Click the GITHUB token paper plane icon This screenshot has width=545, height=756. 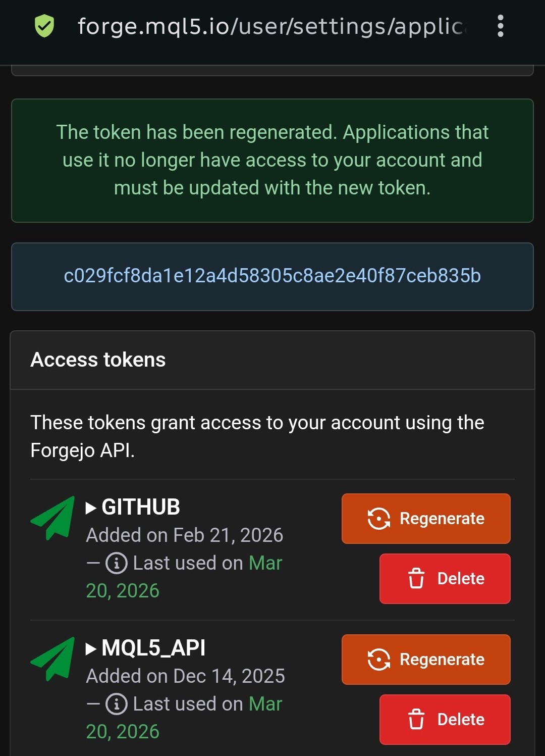pos(52,518)
